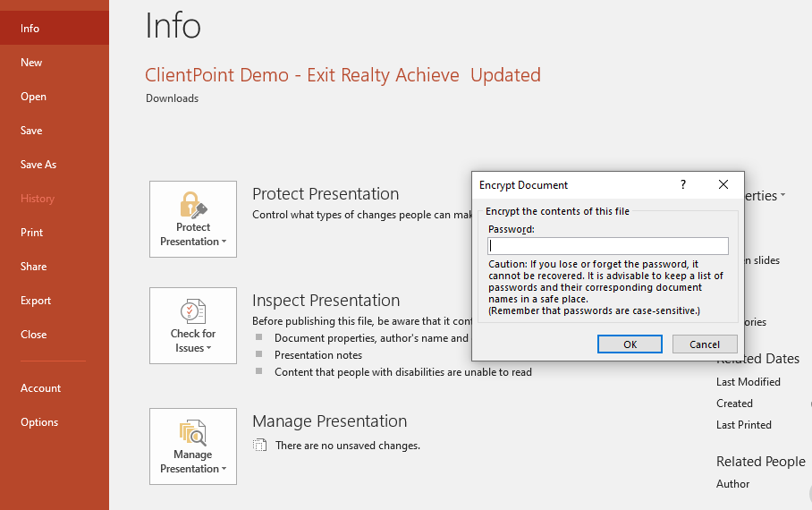Screen dimensions: 812x510
Task: Open PowerPoint Options in sidebar
Action: pyautogui.click(x=55, y=422)
